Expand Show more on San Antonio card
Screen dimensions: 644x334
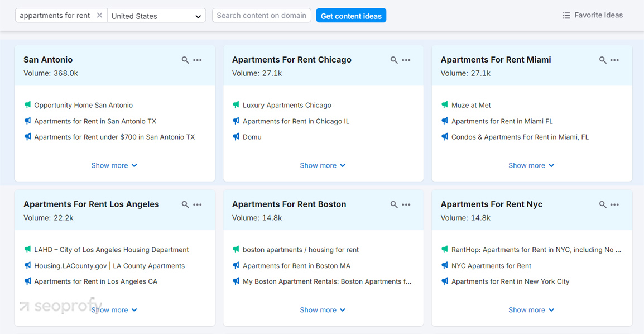pyautogui.click(x=114, y=165)
